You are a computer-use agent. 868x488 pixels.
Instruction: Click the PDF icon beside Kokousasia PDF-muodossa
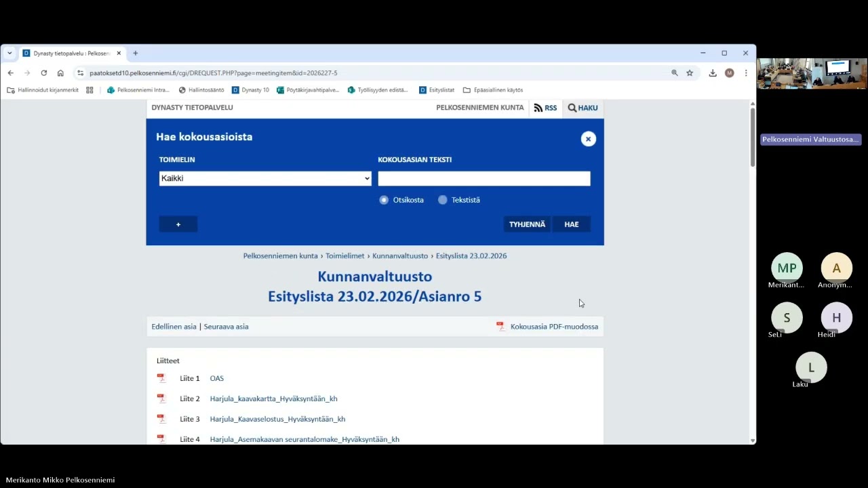tap(500, 327)
